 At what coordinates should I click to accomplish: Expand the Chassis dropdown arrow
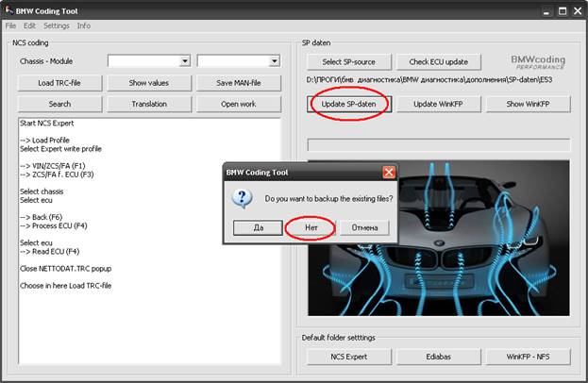click(x=185, y=60)
